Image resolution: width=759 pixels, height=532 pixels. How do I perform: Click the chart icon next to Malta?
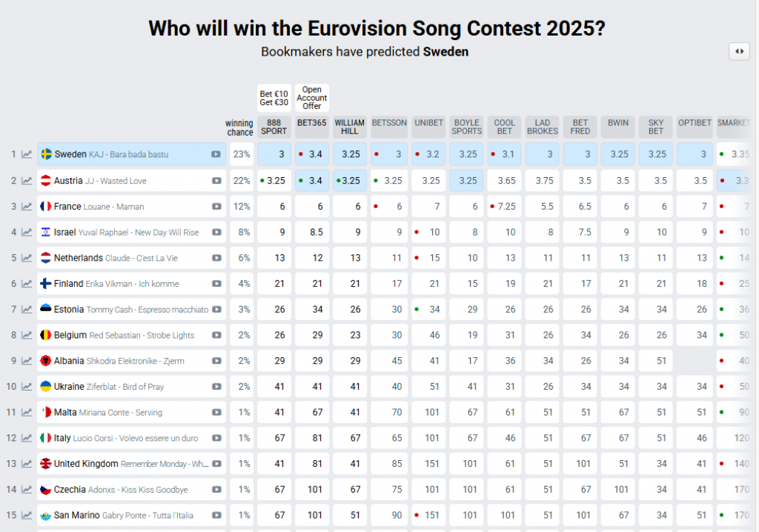tap(27, 412)
